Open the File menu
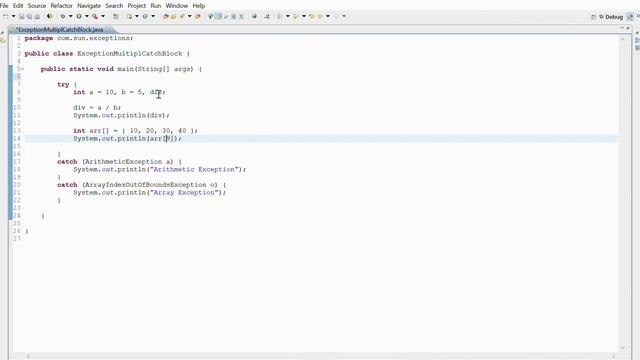The image size is (640, 360). [x=4, y=6]
